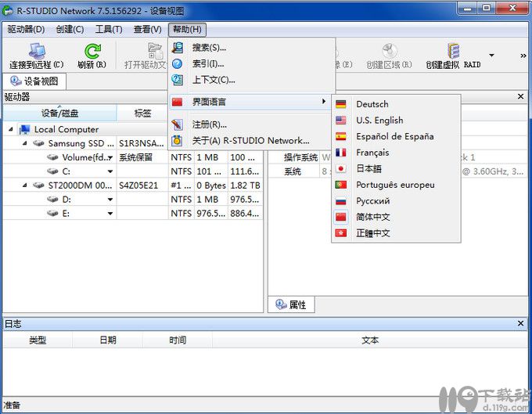Switch language to U.S. English
This screenshot has width=532, height=414.
[396, 120]
